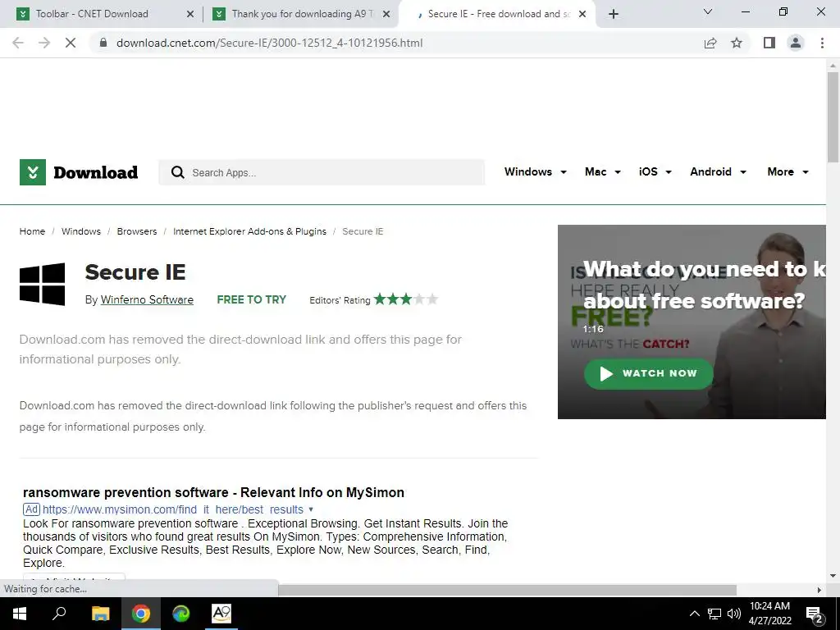Click the search magnifier icon

pos(178,172)
